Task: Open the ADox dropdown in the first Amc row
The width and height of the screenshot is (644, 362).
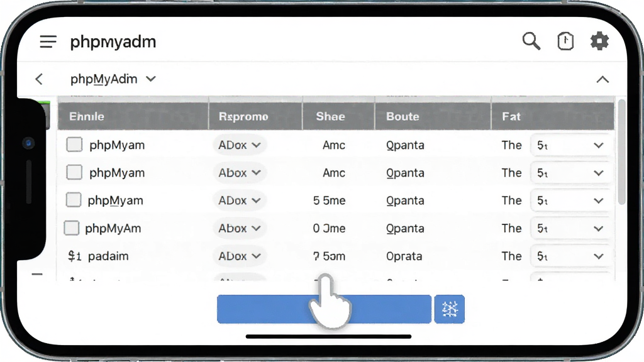Action: (x=240, y=145)
